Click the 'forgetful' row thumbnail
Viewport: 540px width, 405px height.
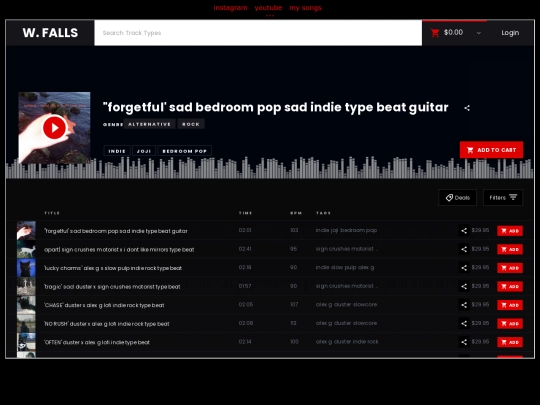click(x=26, y=231)
